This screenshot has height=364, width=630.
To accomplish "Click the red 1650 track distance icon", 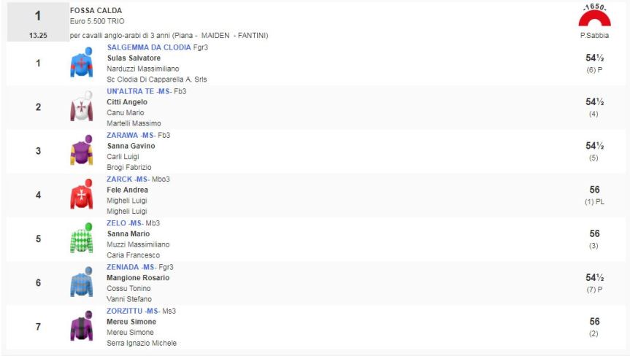I will 593,16.
